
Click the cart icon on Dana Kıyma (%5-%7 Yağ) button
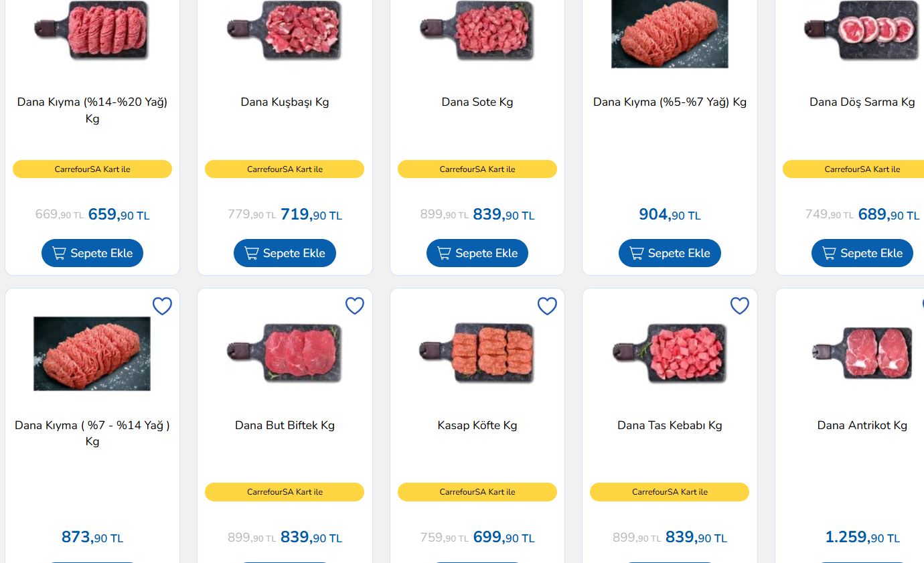636,253
